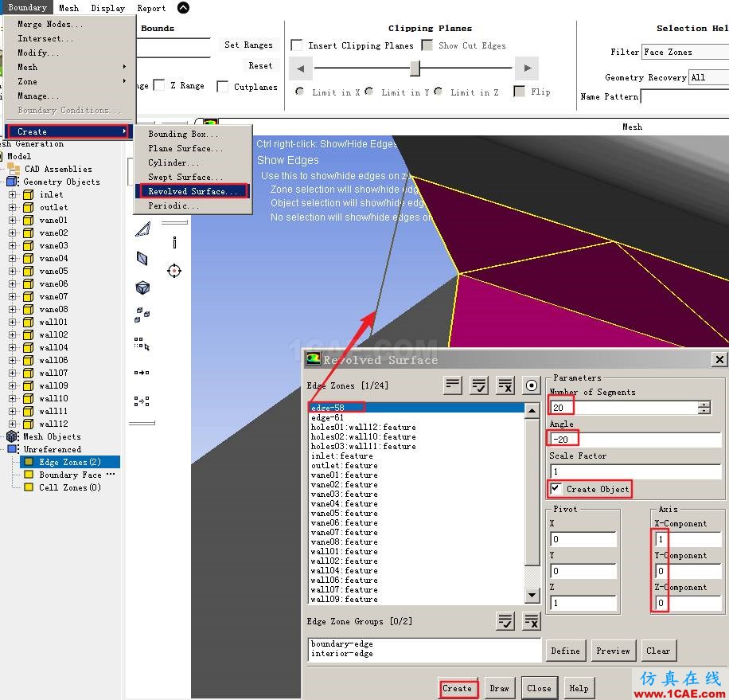Open the Report menu
729x700 pixels.
coord(151,8)
